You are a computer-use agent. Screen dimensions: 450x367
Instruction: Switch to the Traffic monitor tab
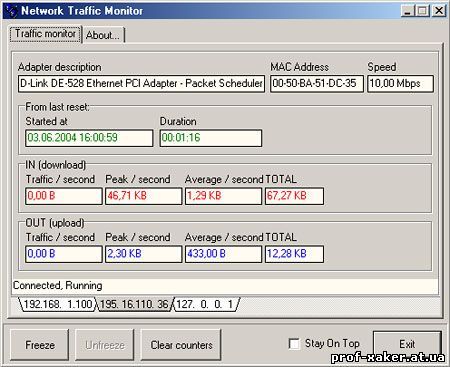coord(45,34)
